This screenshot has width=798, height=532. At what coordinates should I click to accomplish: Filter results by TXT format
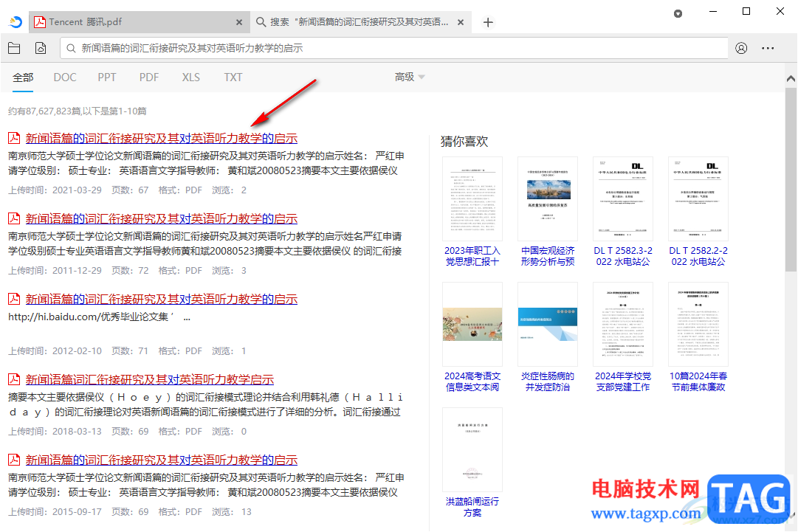click(233, 77)
